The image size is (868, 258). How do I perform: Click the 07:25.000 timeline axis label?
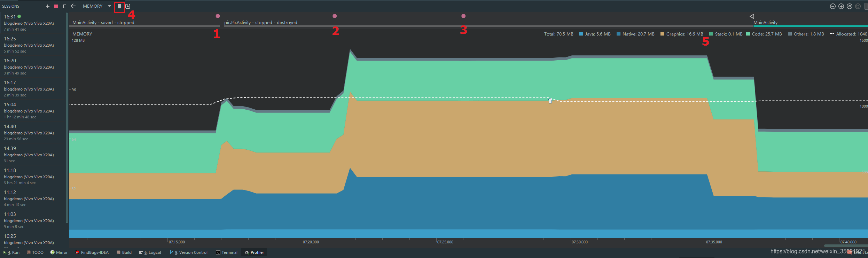tap(445, 242)
